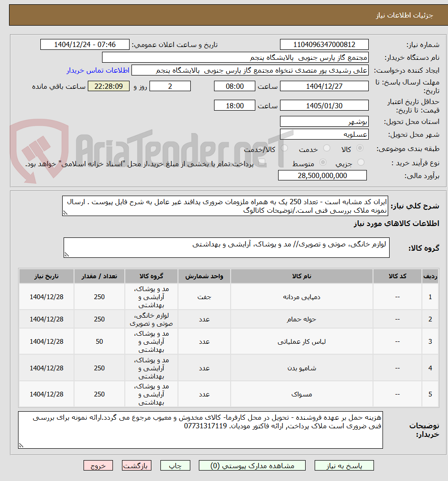The width and height of the screenshot is (448, 481).
Task: Click the quantity cell in حوله حمام row
Action: [99, 320]
